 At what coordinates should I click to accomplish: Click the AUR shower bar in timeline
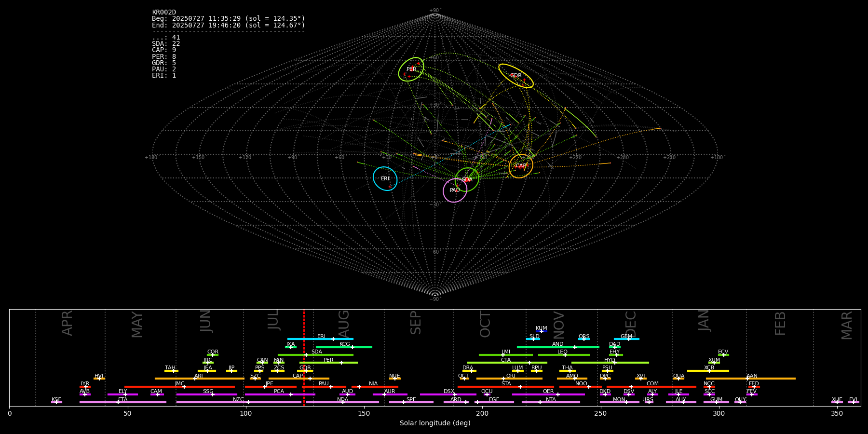390,394
